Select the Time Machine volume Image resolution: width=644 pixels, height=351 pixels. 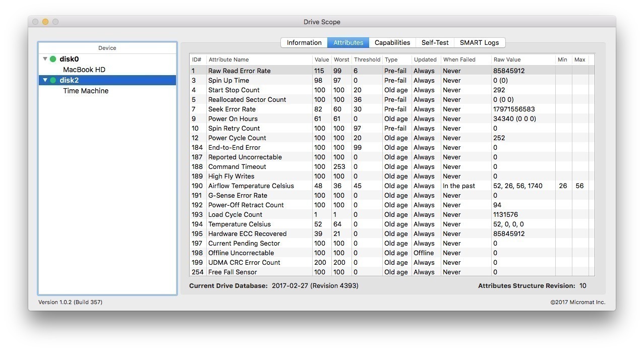click(85, 91)
